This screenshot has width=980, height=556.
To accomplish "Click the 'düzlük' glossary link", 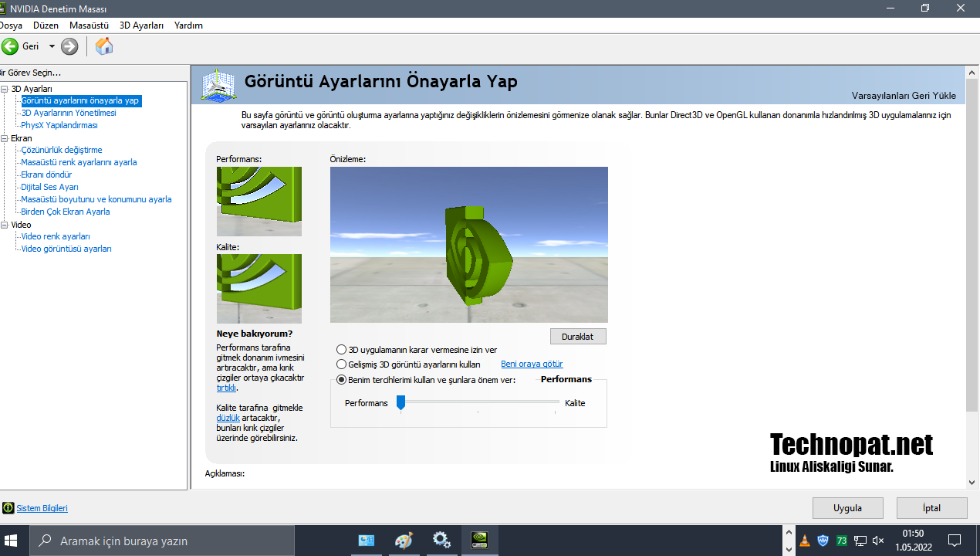I will pyautogui.click(x=228, y=418).
